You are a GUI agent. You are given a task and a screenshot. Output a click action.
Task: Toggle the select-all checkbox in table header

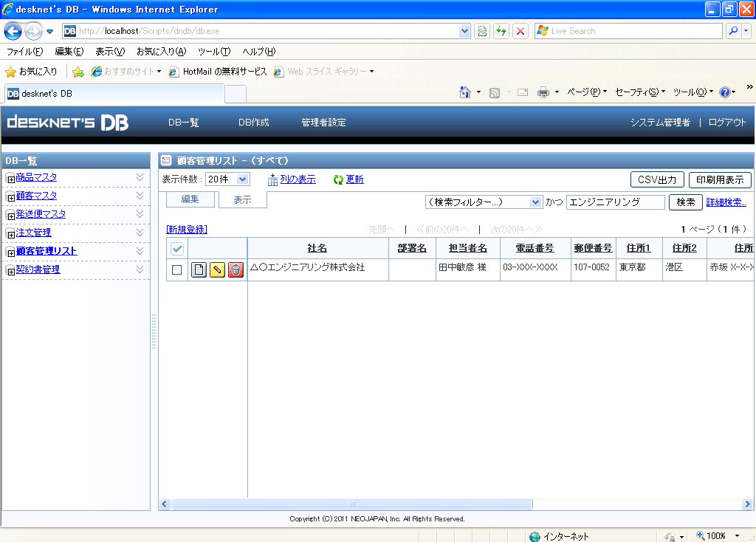coord(177,249)
